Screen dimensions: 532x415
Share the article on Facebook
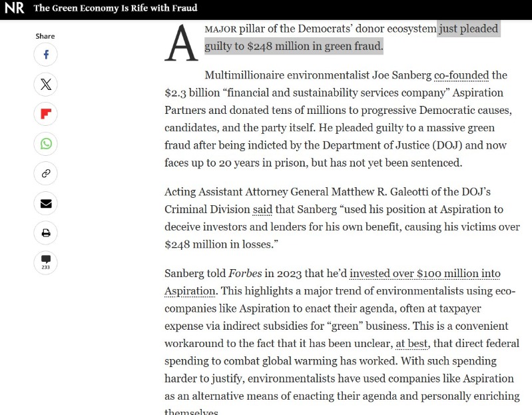(x=46, y=55)
